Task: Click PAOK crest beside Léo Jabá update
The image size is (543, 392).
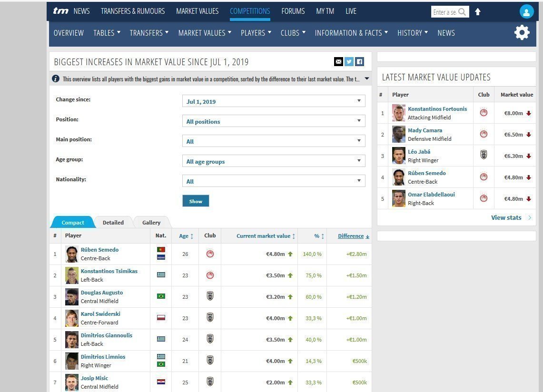Action: click(484, 155)
